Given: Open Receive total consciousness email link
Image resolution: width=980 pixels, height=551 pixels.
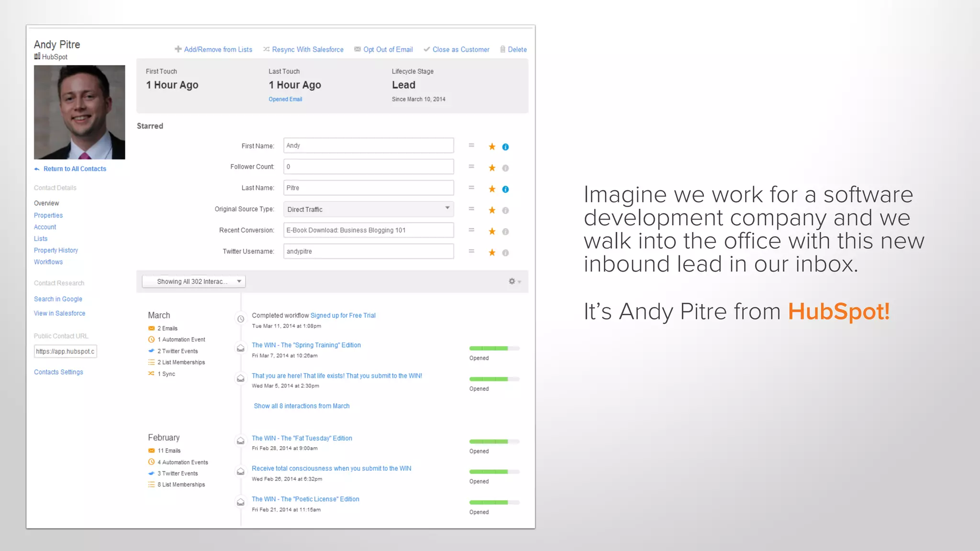Looking at the screenshot, I should point(332,468).
